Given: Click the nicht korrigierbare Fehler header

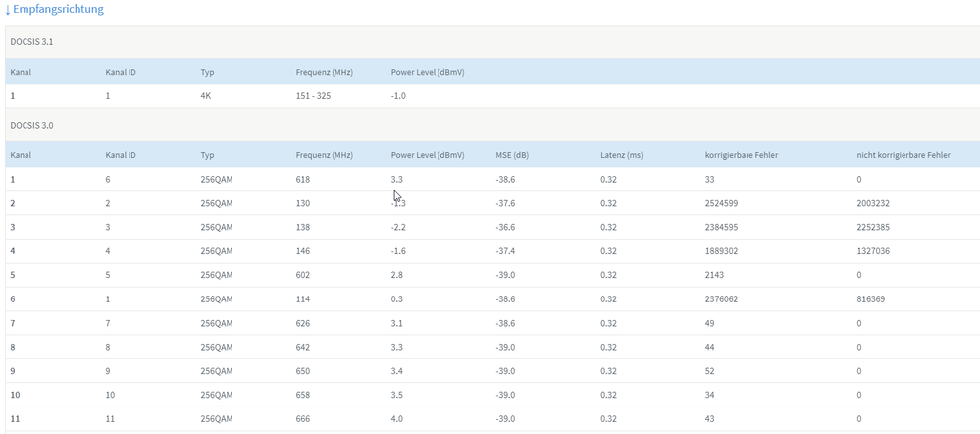Looking at the screenshot, I should coord(903,155).
